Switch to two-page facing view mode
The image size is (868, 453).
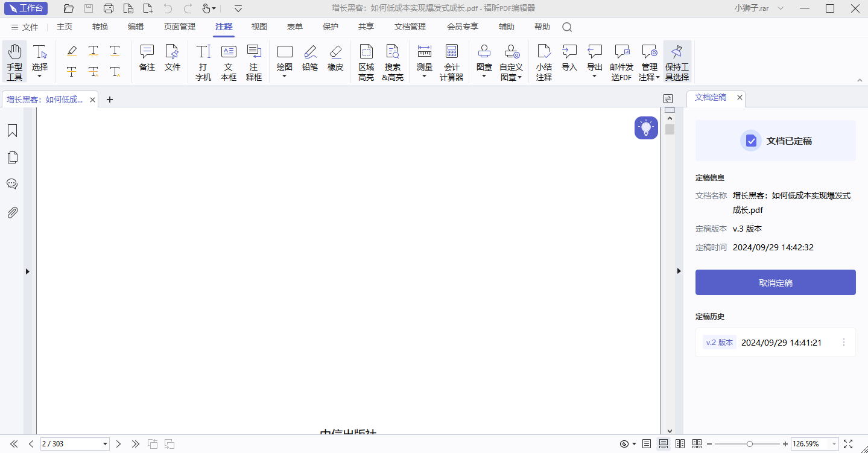click(x=680, y=444)
